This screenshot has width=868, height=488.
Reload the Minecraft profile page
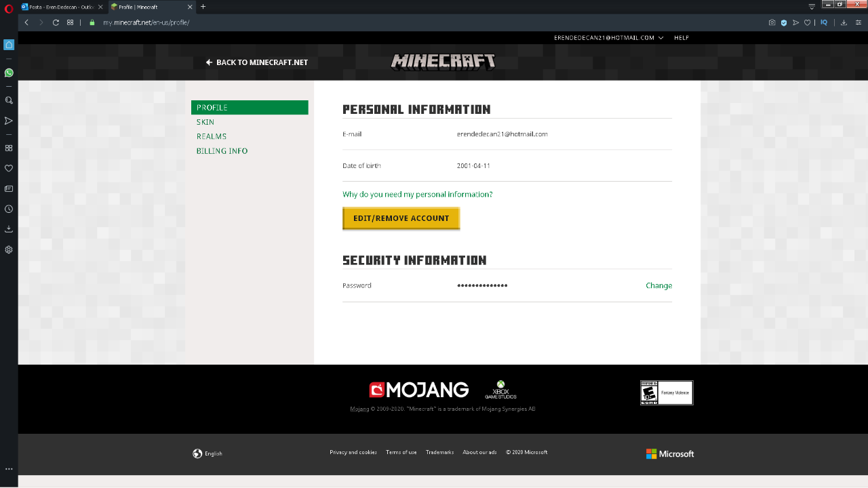coord(56,22)
